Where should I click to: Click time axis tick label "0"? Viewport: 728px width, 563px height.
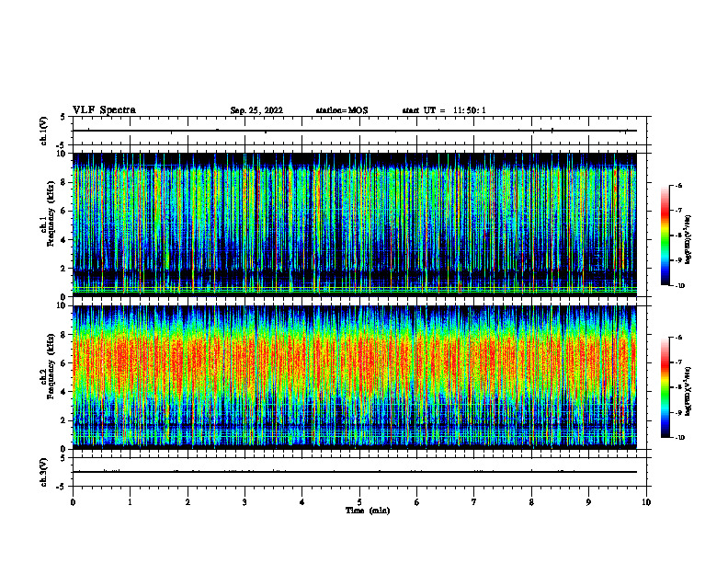73,502
